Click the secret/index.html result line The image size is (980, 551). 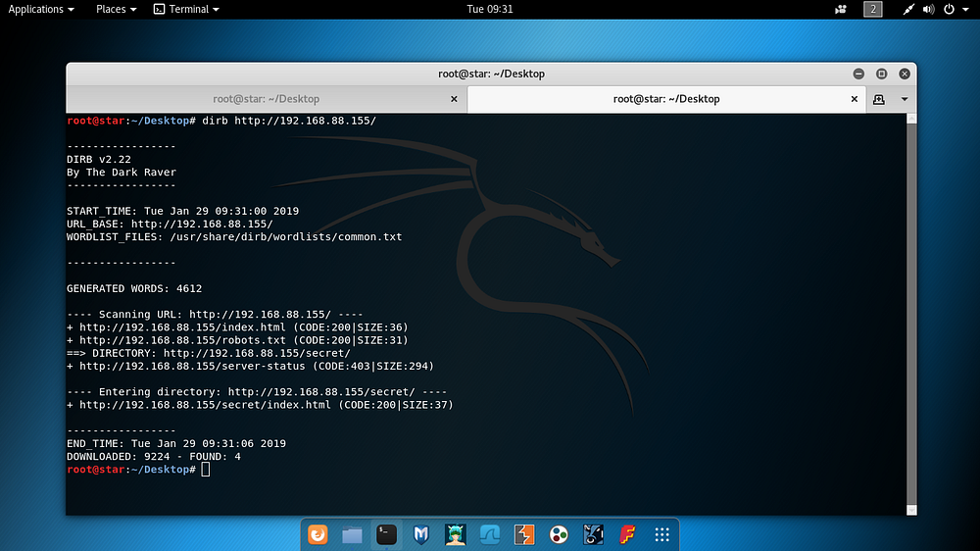(260, 405)
